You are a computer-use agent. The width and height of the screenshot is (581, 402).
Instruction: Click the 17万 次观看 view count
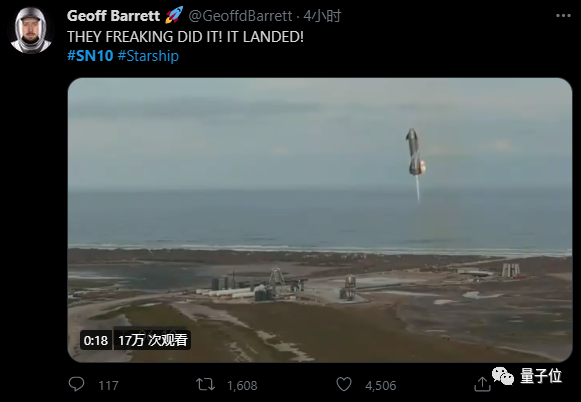tap(152, 340)
